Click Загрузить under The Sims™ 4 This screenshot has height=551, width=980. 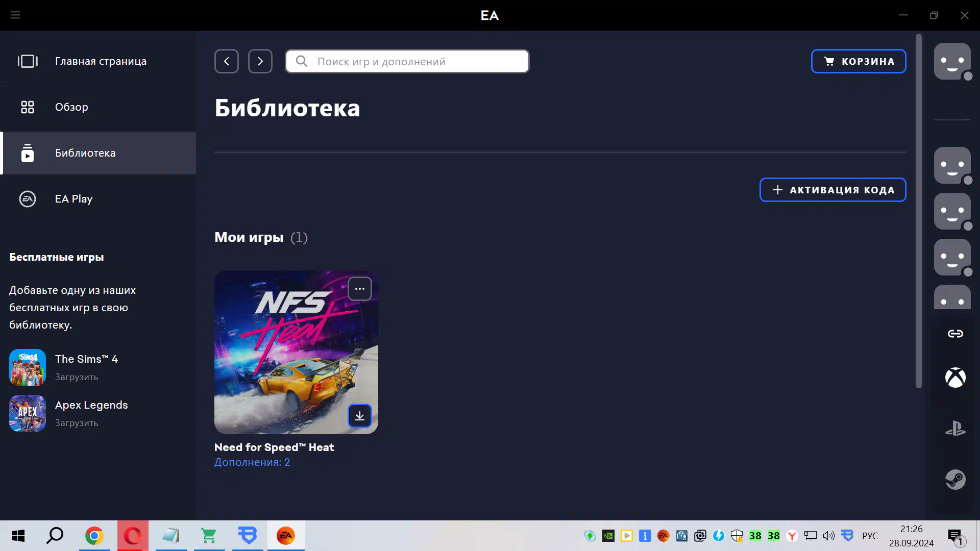[77, 377]
